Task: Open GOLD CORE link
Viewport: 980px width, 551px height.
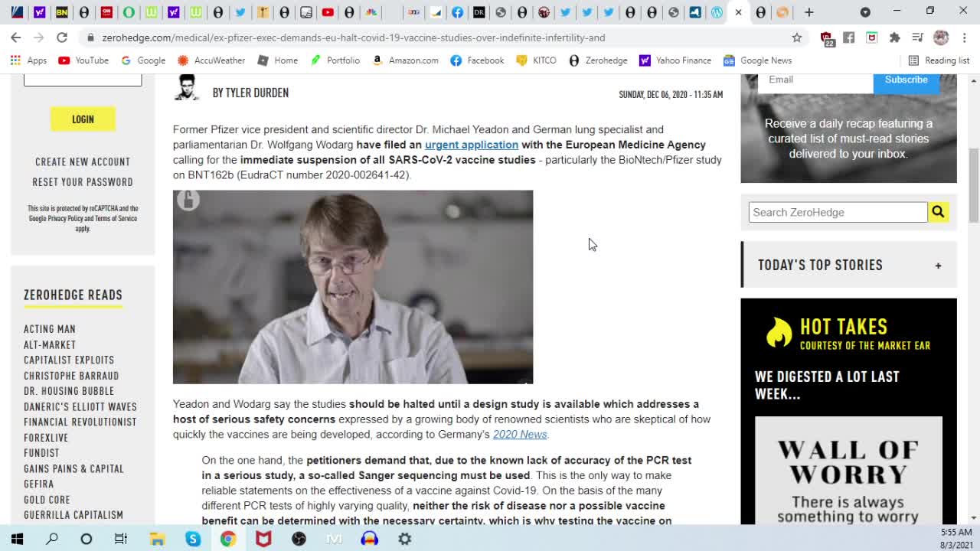Action: coord(47,500)
